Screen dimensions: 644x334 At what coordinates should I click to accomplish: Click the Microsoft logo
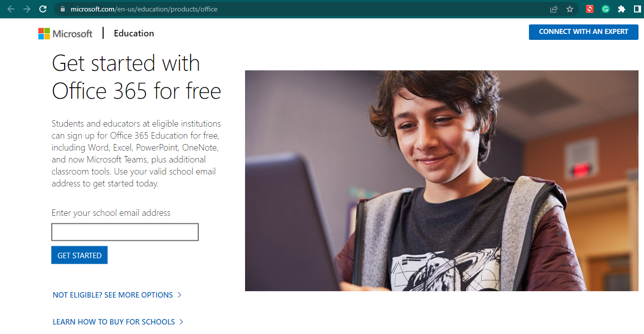click(65, 33)
